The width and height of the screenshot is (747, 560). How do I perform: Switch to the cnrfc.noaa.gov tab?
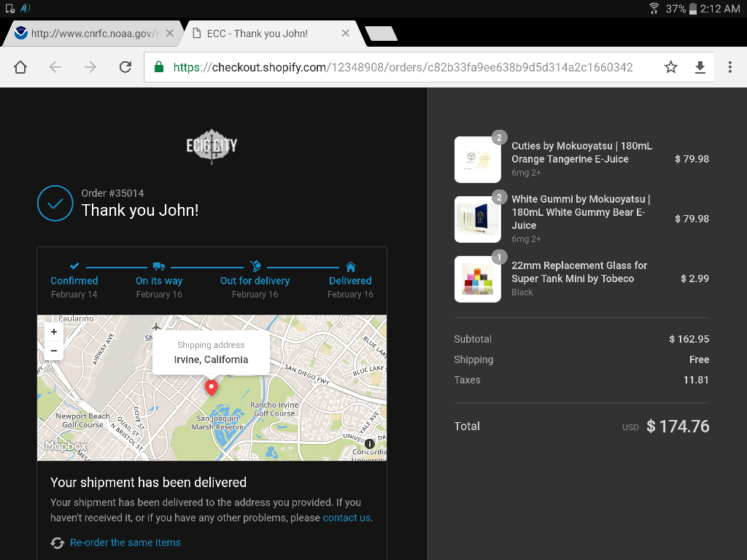(x=88, y=34)
